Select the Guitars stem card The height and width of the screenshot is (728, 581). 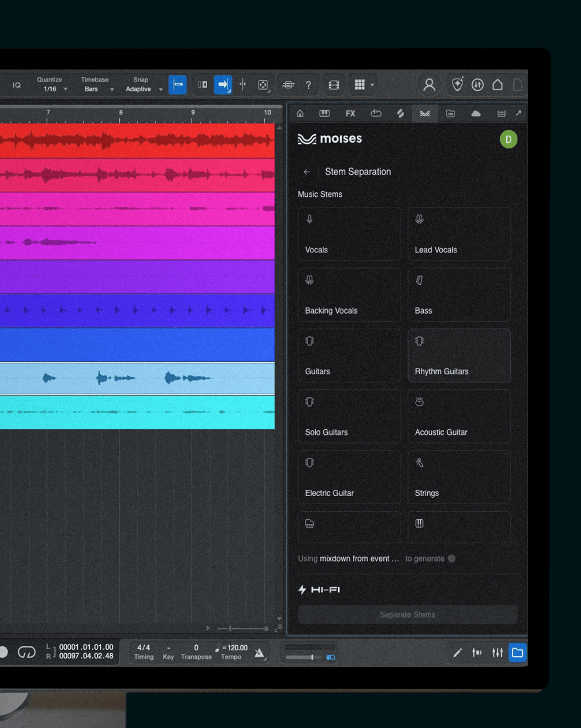(349, 355)
